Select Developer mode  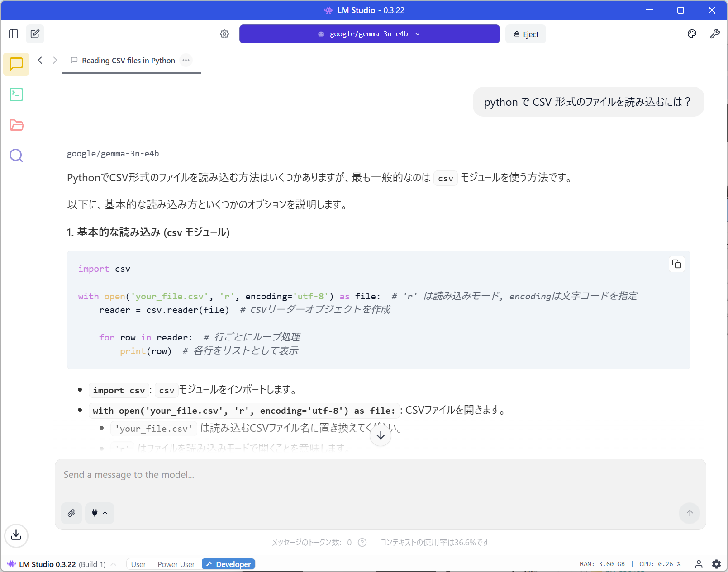tap(228, 564)
